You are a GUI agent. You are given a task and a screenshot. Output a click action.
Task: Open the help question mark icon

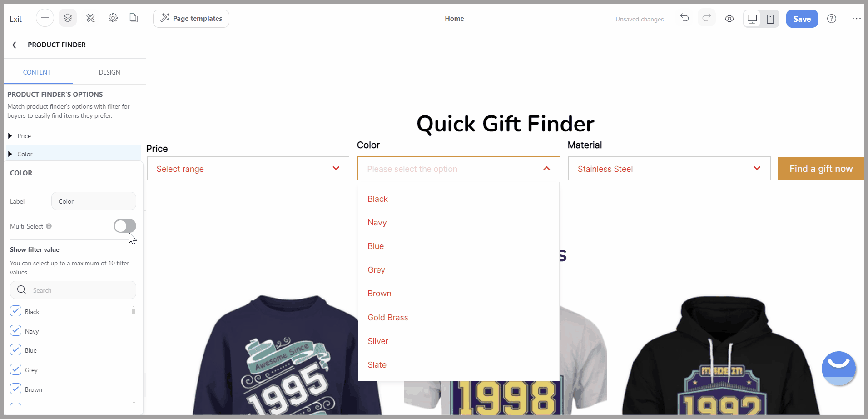pos(832,19)
